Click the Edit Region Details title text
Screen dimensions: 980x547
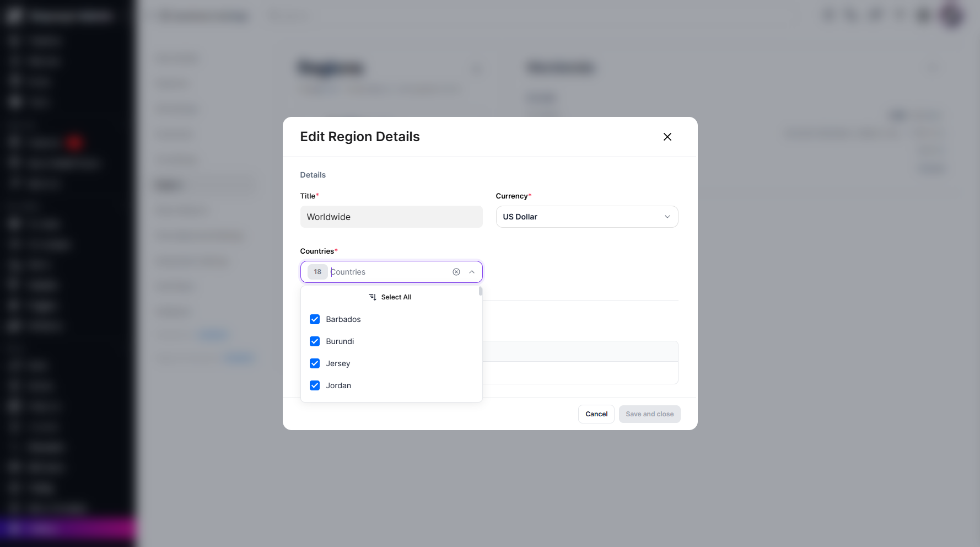pos(360,137)
